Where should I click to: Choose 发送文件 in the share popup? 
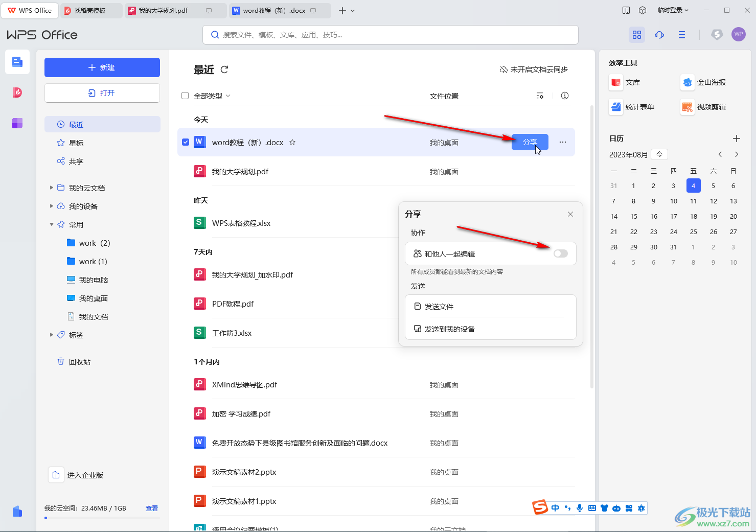[x=491, y=306]
